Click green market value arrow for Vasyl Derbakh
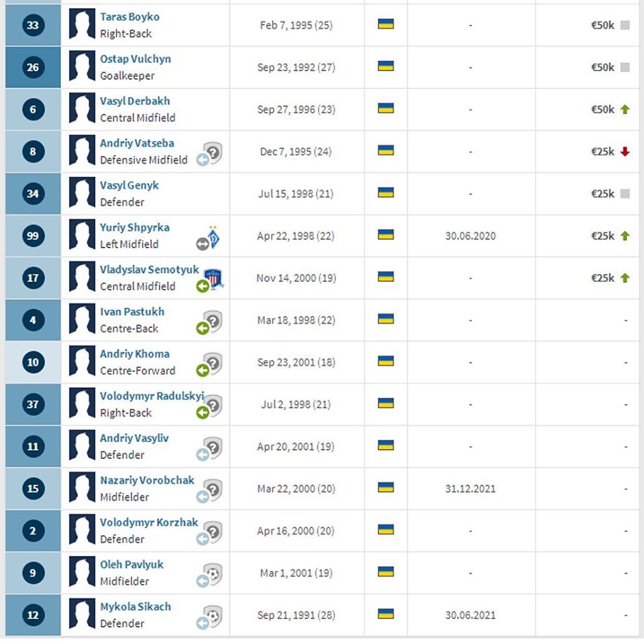Screen dimensions: 644x644 coord(625,109)
